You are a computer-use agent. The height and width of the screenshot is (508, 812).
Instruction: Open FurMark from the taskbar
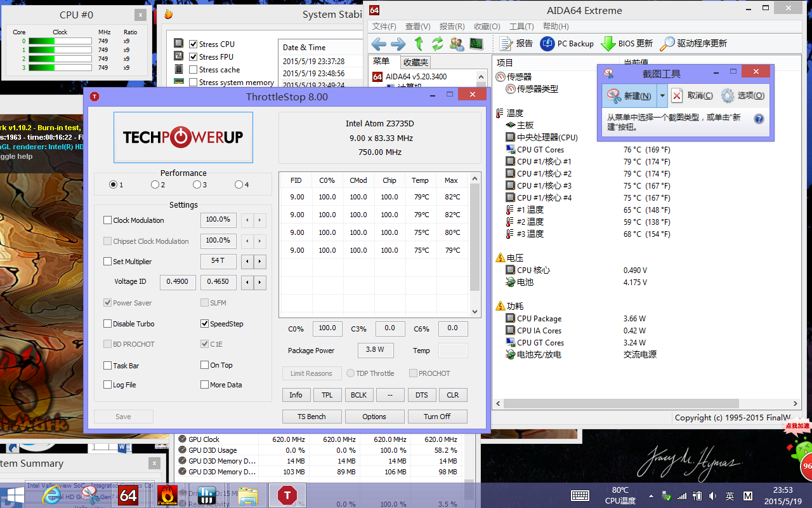point(167,495)
